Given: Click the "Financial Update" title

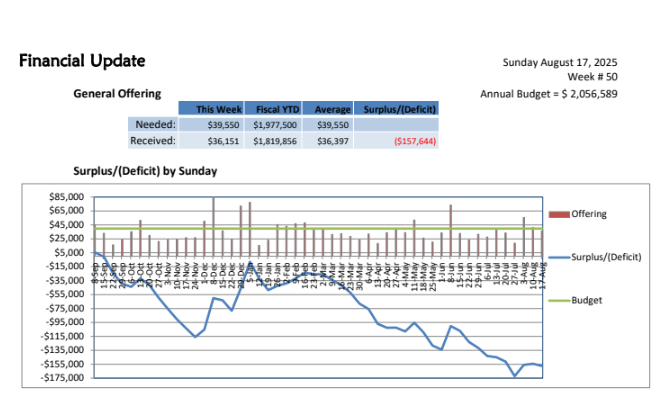Looking at the screenshot, I should tap(82, 61).
